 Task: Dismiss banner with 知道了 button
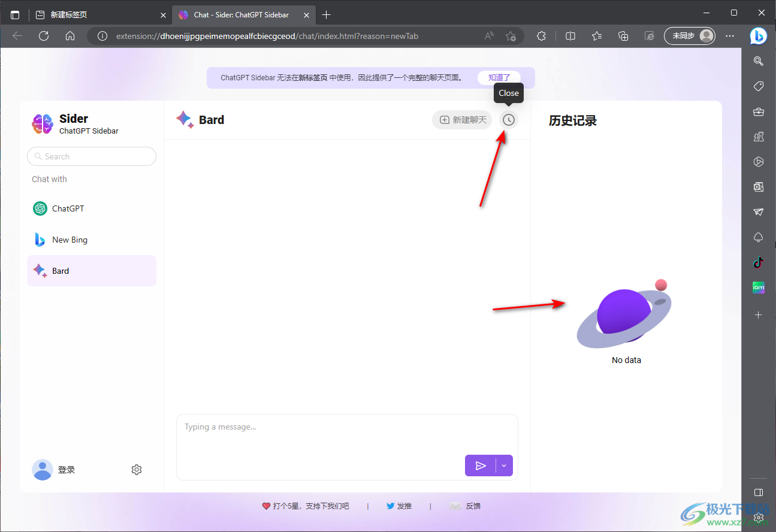(x=499, y=77)
